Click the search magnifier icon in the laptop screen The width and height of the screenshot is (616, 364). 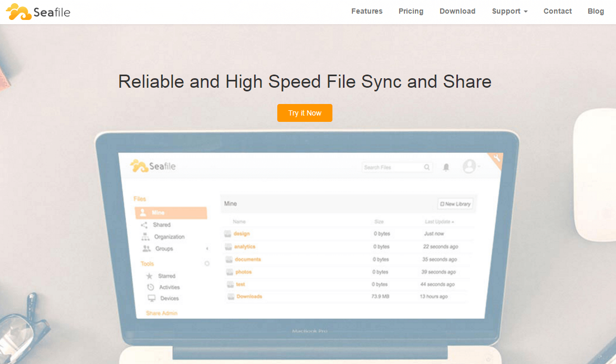(x=426, y=168)
